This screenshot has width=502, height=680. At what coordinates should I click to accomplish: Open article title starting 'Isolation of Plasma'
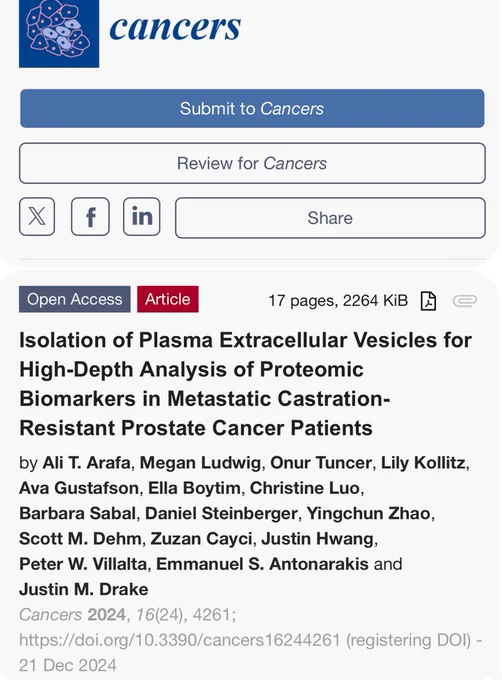point(245,384)
